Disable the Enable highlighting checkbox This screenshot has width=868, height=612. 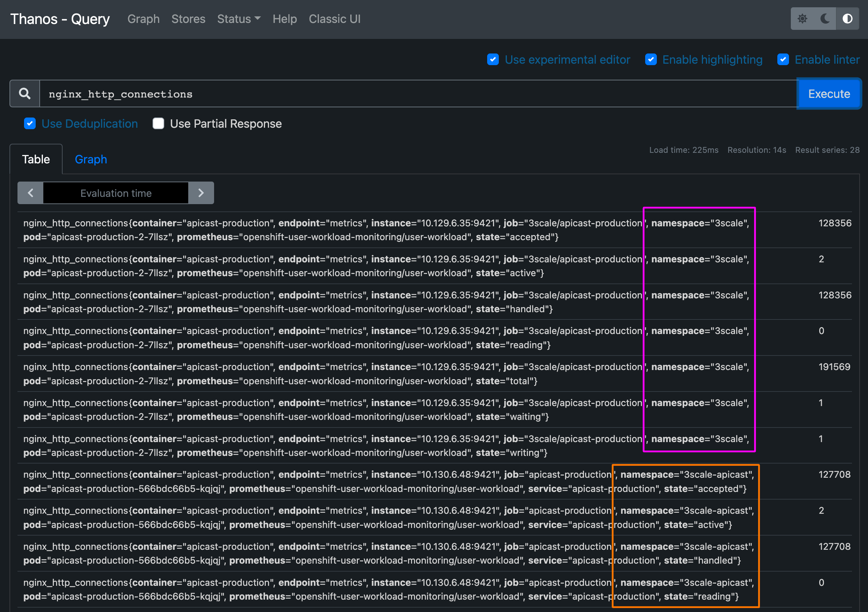651,60
